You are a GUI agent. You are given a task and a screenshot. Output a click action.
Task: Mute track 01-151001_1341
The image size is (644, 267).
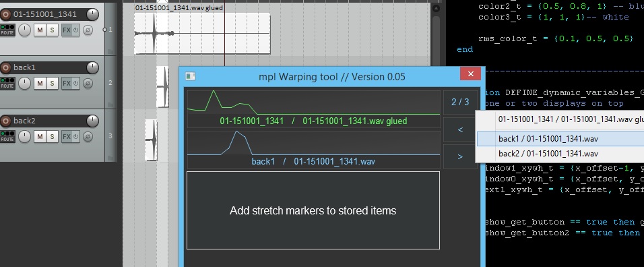click(40, 30)
